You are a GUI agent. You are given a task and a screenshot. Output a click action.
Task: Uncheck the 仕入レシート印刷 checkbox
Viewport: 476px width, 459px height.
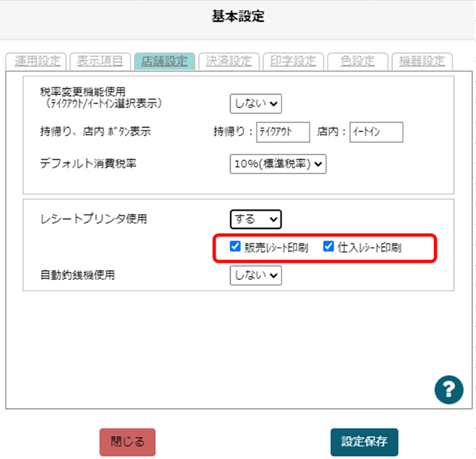point(328,247)
